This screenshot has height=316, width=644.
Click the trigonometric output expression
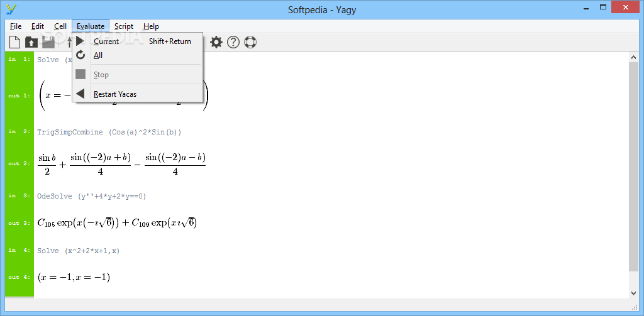tap(121, 164)
